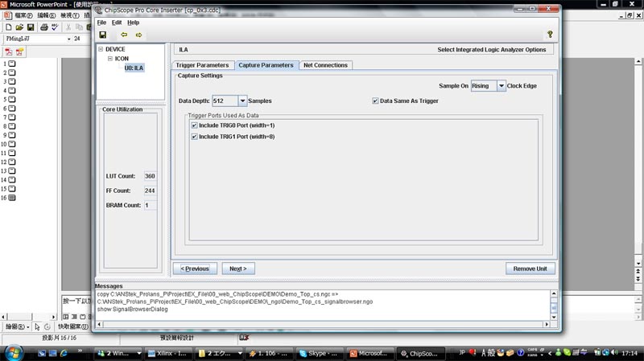Screen dimensions: 644x361
Task: Open PowerPoint drawing menu dropdown
Action: [x=17, y=326]
